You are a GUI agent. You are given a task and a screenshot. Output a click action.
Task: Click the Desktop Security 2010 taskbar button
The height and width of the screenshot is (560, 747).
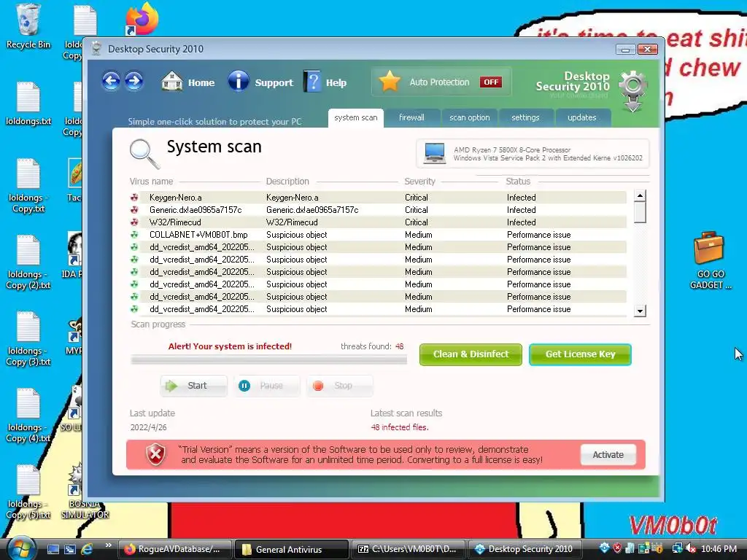(x=525, y=549)
